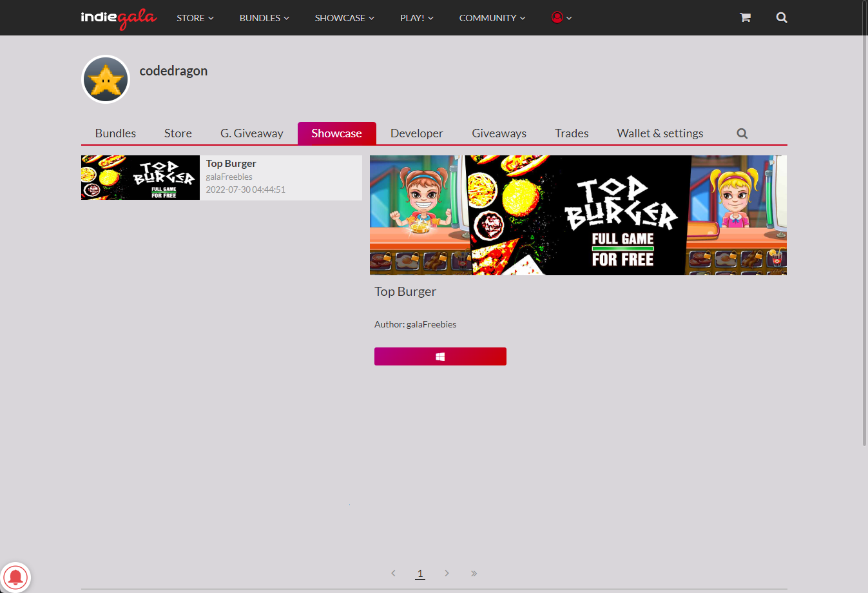Screen dimensions: 868x593
Task: Click the Top Burger list thumbnail
Action: click(x=140, y=177)
